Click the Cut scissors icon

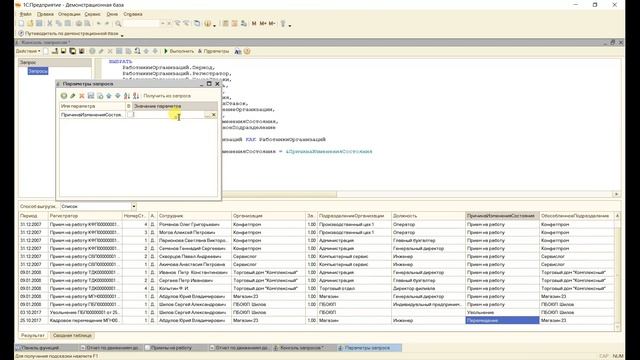point(50,24)
